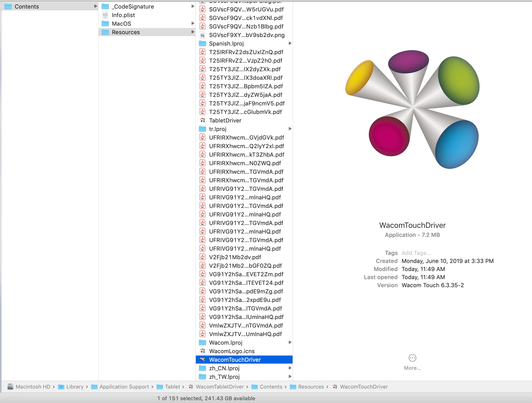Click WacomTouchDriver in path bar

(x=364, y=387)
